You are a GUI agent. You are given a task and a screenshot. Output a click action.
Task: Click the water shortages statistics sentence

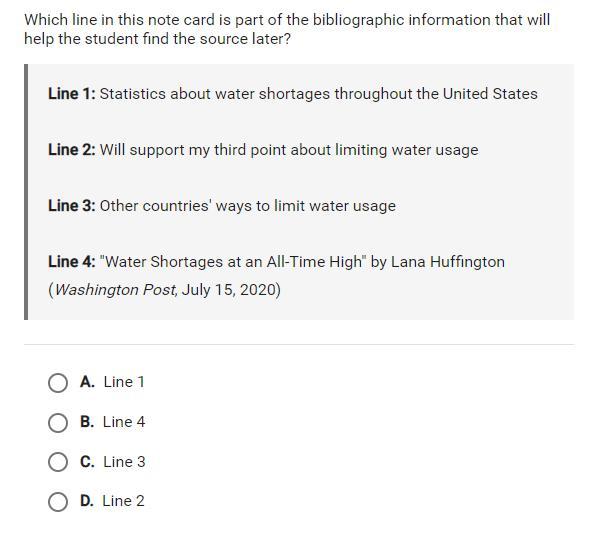coord(318,94)
